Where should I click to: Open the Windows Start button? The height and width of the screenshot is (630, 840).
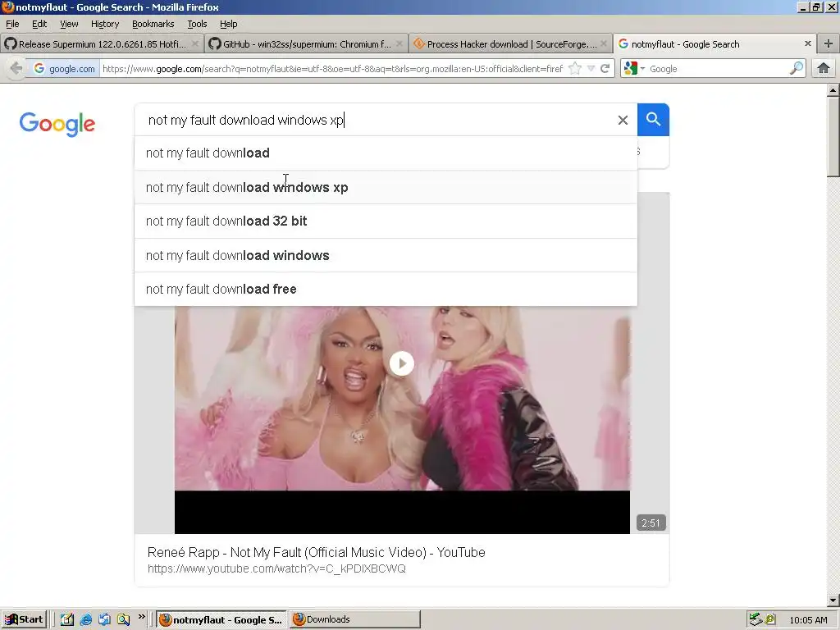24,619
